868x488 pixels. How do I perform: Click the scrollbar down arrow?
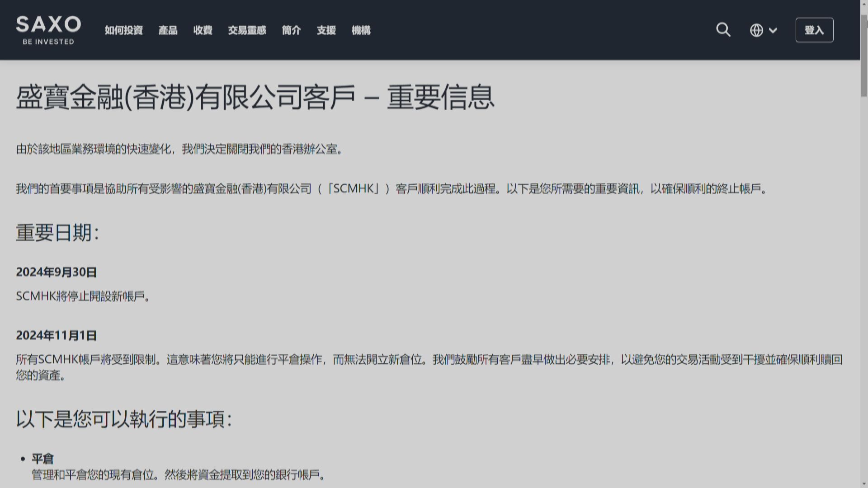864,483
